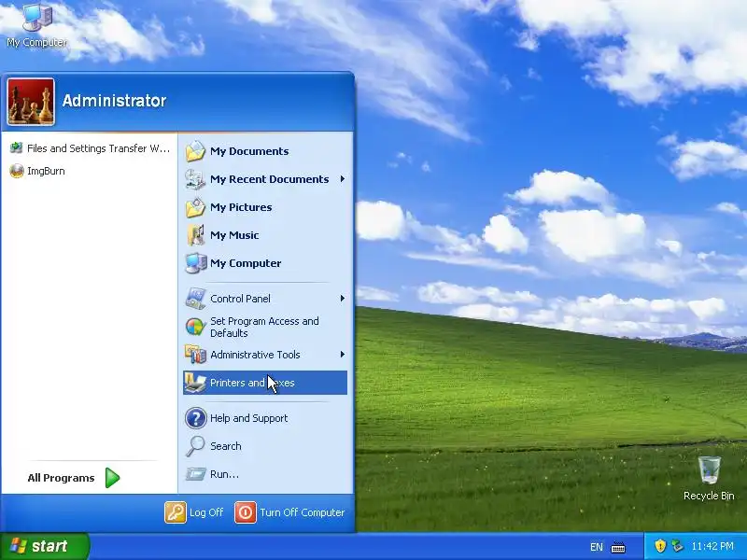747x560 pixels.
Task: Click the My Recent Documents text
Action: (x=270, y=179)
